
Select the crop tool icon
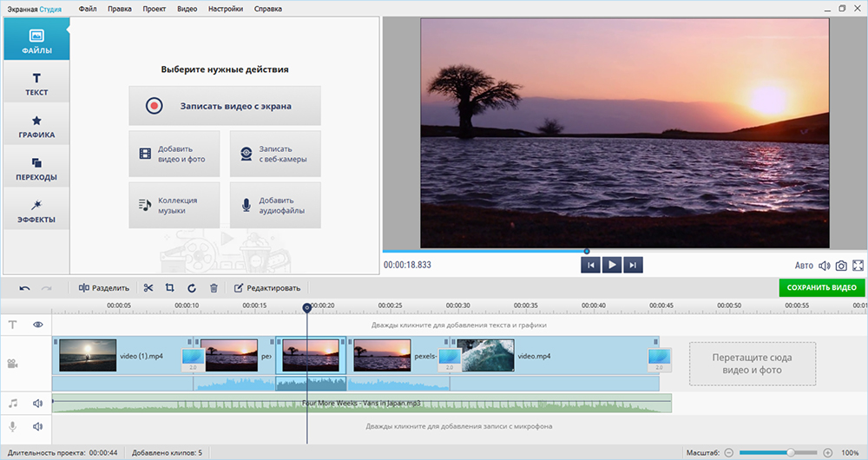click(170, 288)
